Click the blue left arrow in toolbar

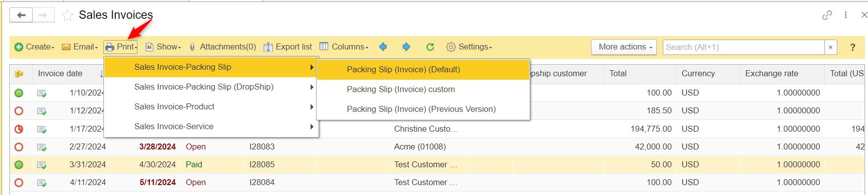point(383,47)
